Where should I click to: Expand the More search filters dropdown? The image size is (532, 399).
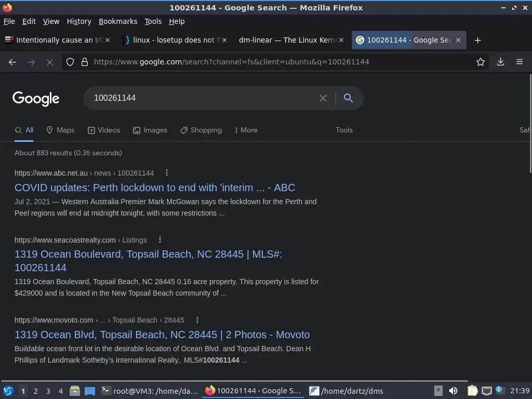point(246,130)
